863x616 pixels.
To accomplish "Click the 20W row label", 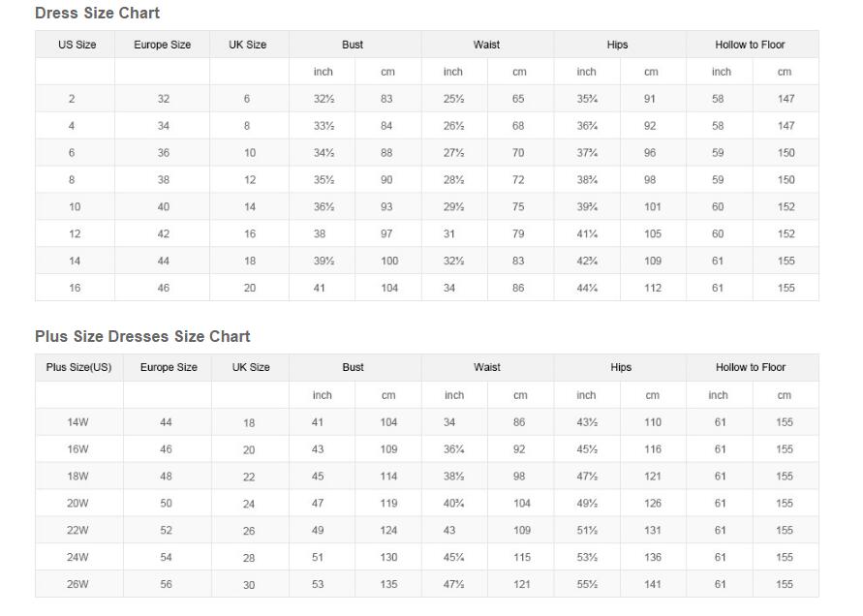I will click(x=78, y=503).
